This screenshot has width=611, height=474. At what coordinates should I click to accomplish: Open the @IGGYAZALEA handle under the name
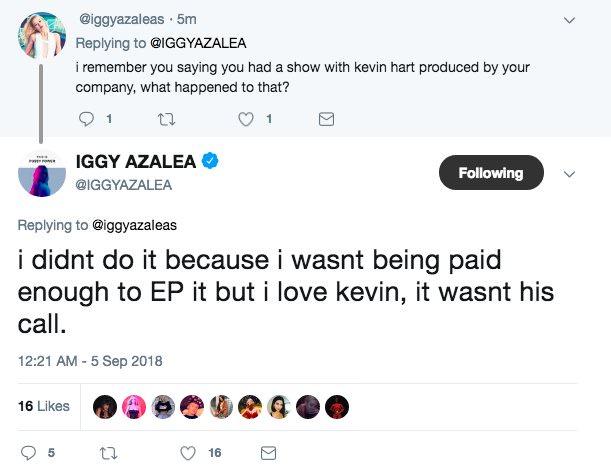[124, 184]
